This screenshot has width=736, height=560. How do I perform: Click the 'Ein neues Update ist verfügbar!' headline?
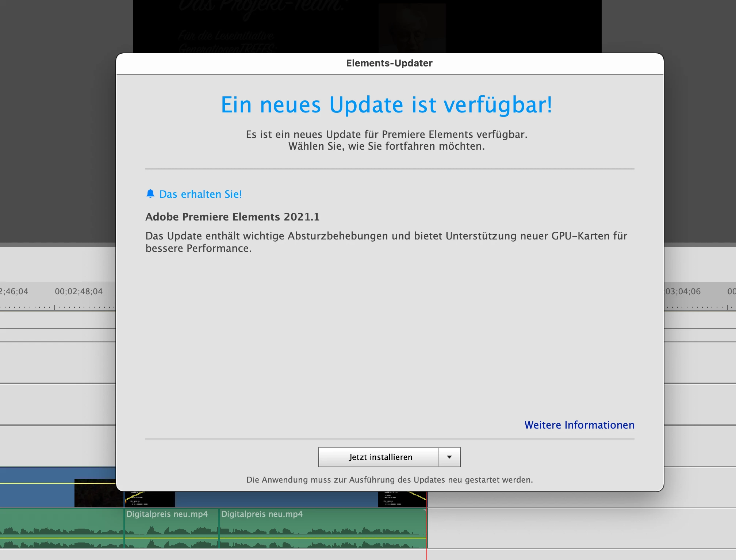click(386, 105)
